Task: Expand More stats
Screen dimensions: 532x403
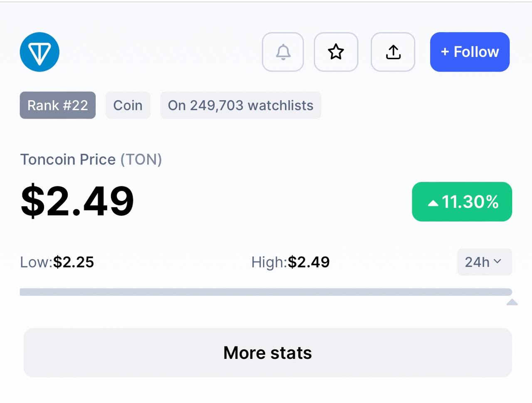Action: (x=268, y=353)
